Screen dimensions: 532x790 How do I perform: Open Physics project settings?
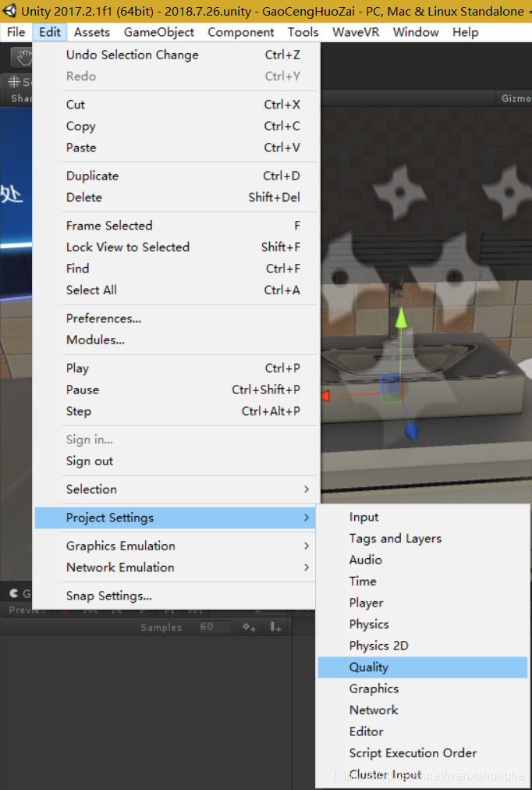tap(422, 625)
